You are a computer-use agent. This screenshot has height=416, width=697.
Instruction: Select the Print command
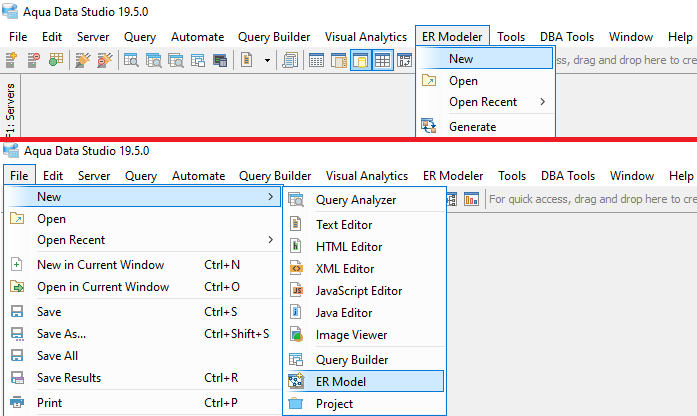point(49,403)
